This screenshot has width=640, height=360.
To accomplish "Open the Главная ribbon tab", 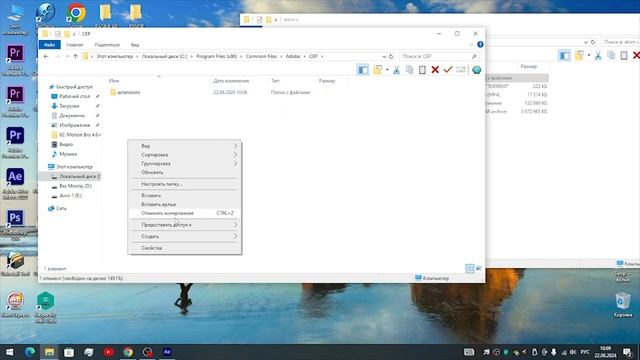I will tap(75, 44).
